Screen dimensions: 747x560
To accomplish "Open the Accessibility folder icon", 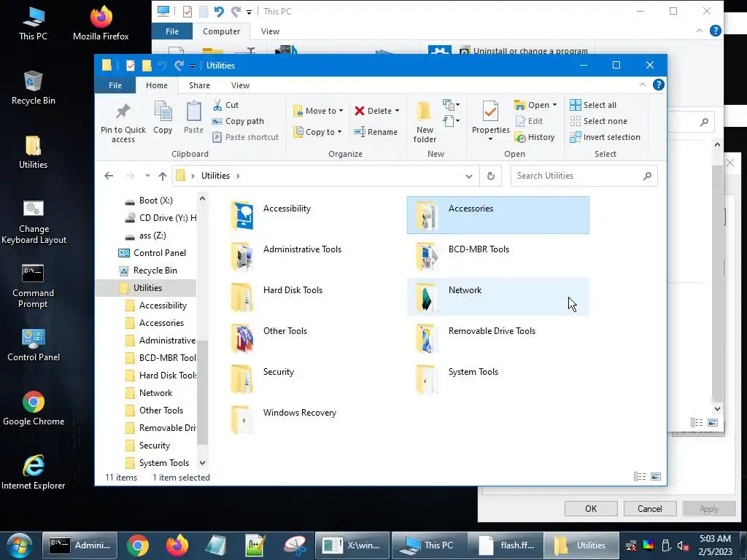I will tap(242, 215).
